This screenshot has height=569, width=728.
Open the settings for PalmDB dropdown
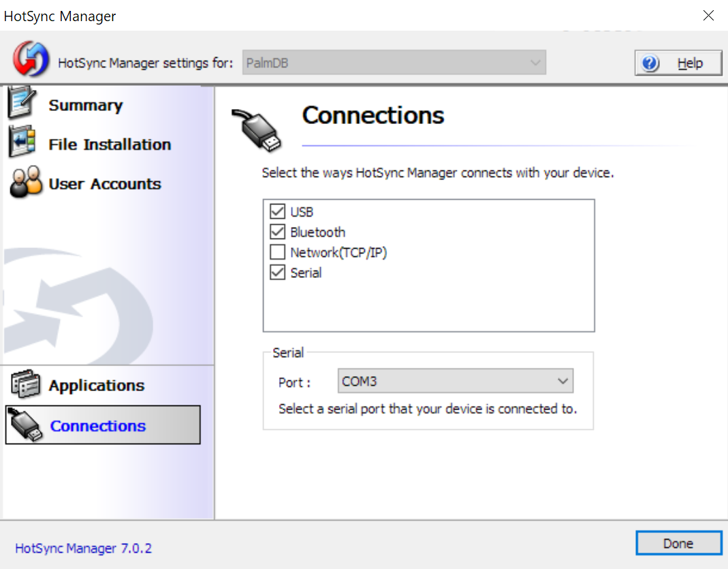pos(394,62)
